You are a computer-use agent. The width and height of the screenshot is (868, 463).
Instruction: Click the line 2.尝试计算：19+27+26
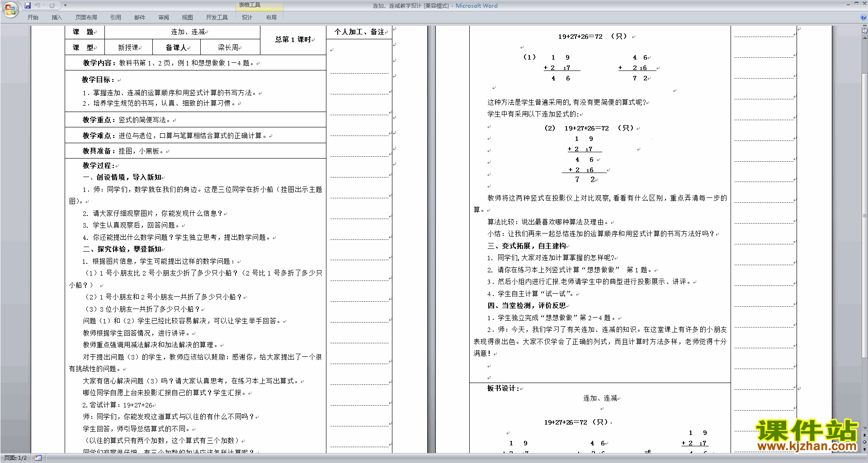click(118, 405)
